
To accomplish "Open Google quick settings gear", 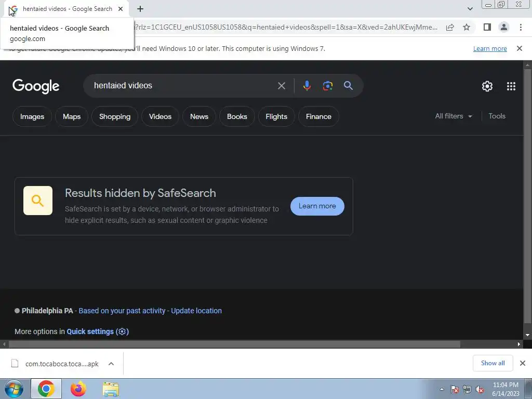I will [487, 86].
